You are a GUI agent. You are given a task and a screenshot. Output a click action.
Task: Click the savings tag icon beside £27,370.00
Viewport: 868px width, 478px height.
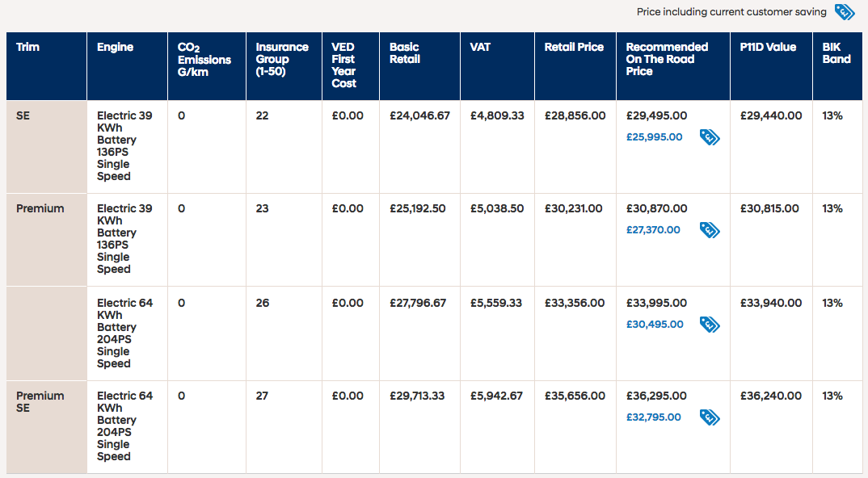pos(710,230)
